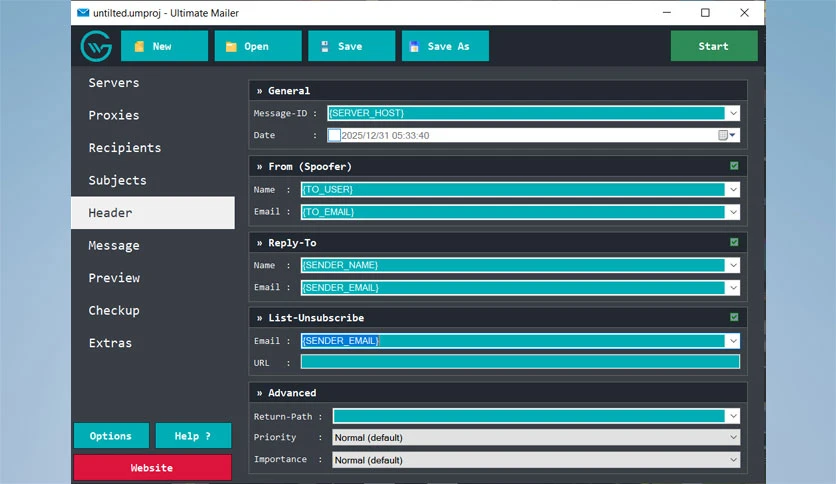The height and width of the screenshot is (484, 836).
Task: Click the Save As toolbar button
Action: [x=445, y=46]
